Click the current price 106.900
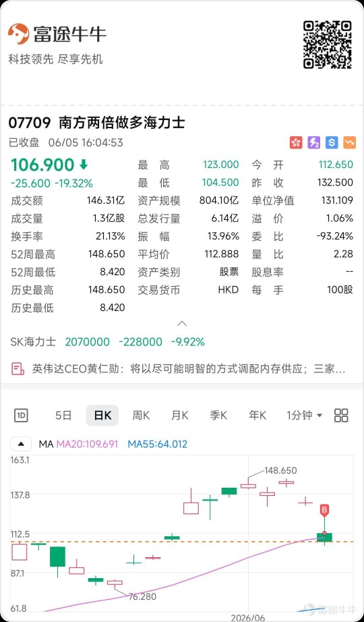 pyautogui.click(x=42, y=165)
